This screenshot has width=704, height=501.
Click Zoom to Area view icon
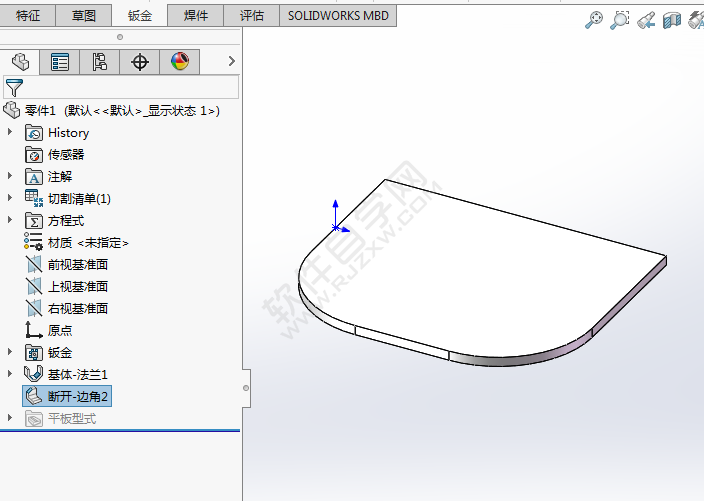click(620, 20)
